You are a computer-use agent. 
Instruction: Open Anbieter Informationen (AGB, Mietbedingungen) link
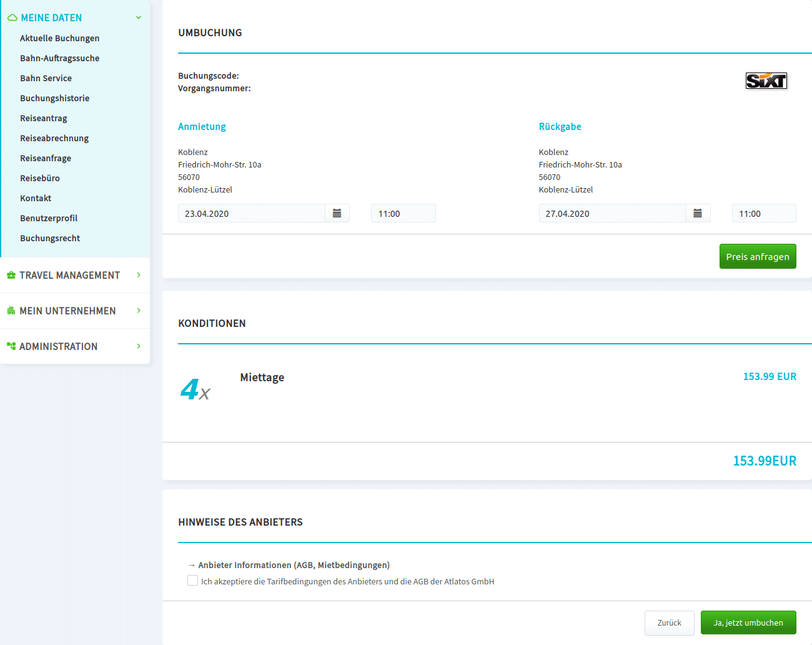tap(294, 565)
